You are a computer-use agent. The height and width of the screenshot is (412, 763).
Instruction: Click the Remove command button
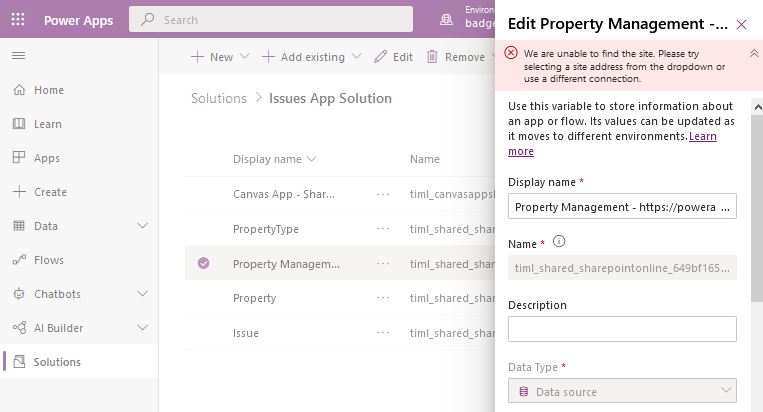tap(456, 57)
